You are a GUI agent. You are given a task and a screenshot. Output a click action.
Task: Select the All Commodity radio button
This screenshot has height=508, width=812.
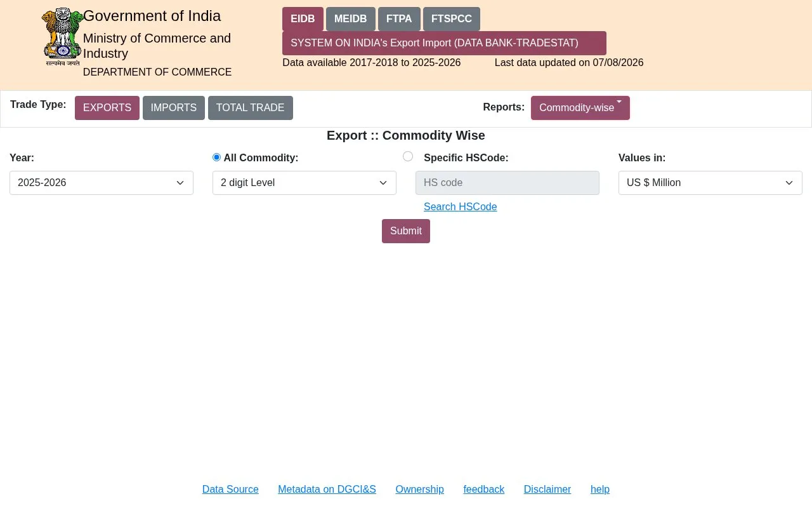tap(217, 157)
